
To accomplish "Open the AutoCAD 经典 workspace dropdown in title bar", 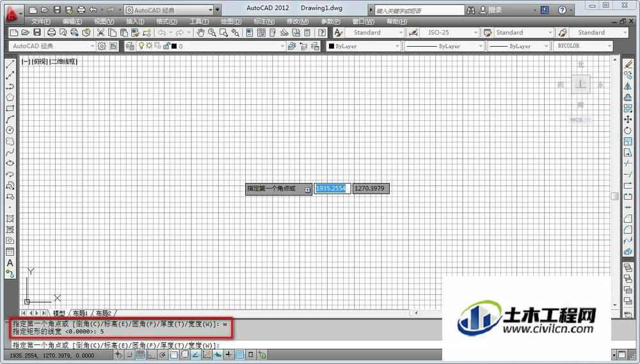I will tap(211, 10).
